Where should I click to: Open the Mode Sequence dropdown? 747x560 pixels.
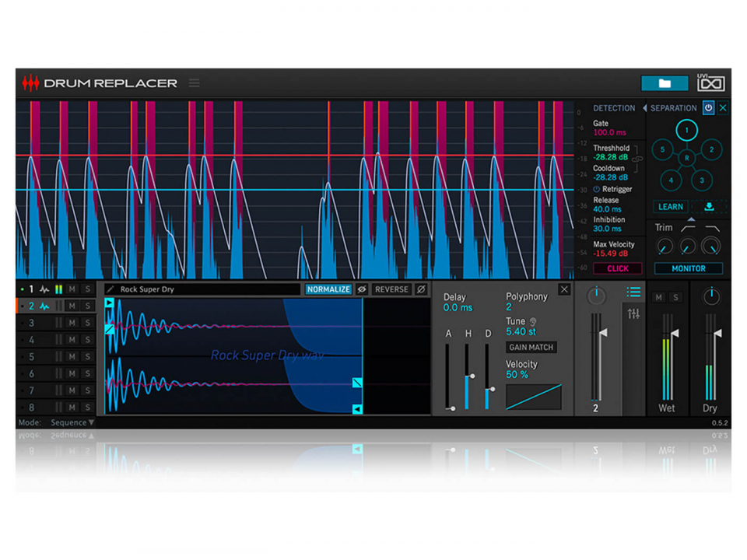tap(72, 422)
